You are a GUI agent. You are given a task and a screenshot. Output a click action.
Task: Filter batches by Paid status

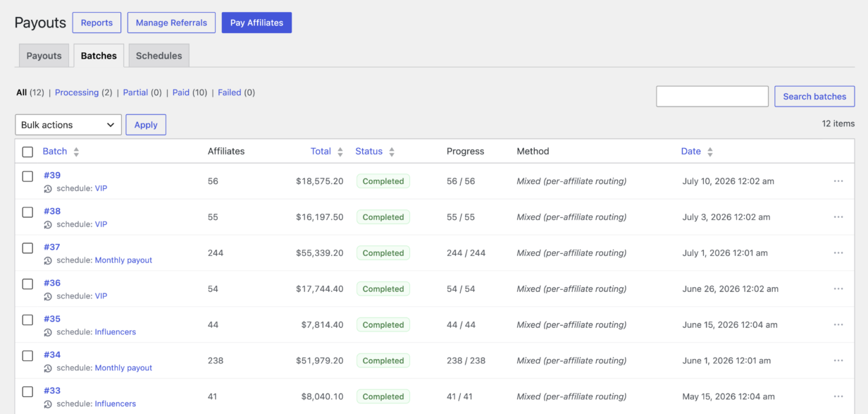click(x=181, y=92)
